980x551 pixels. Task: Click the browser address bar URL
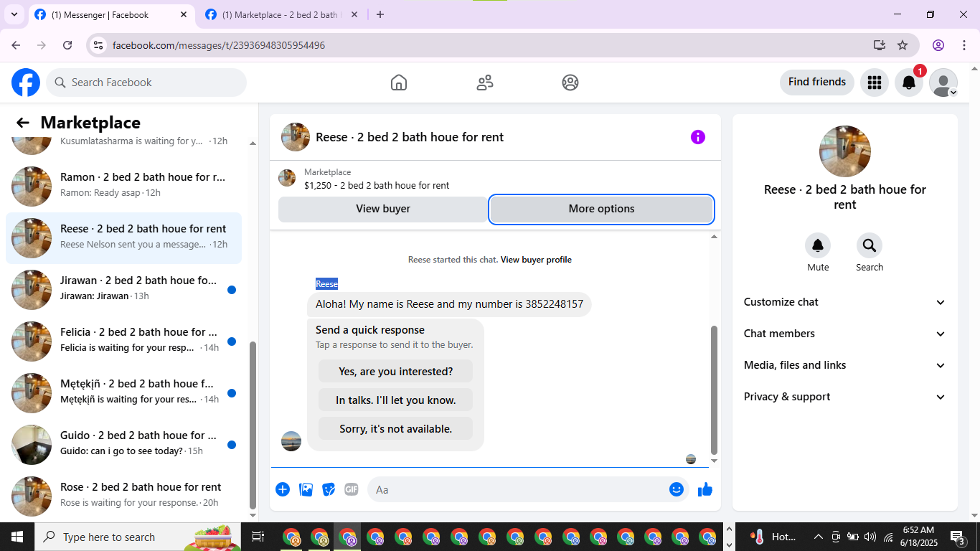[219, 45]
